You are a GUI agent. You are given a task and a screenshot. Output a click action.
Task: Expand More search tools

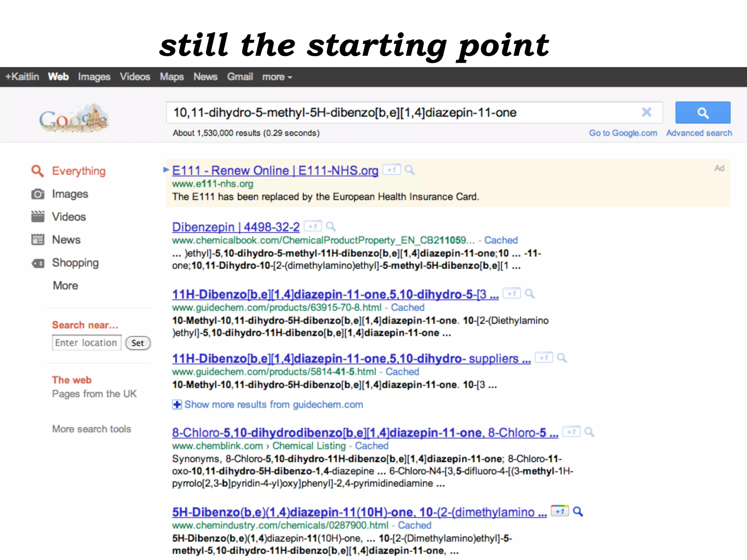(92, 429)
